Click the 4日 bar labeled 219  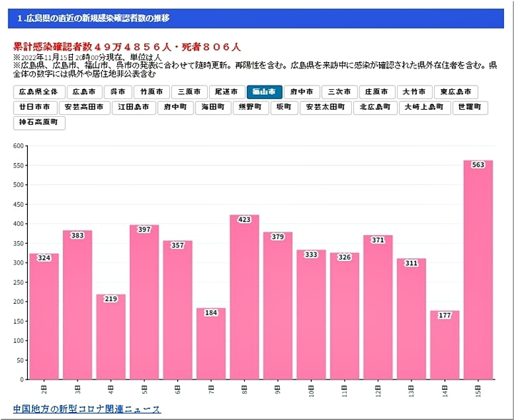[111, 337]
